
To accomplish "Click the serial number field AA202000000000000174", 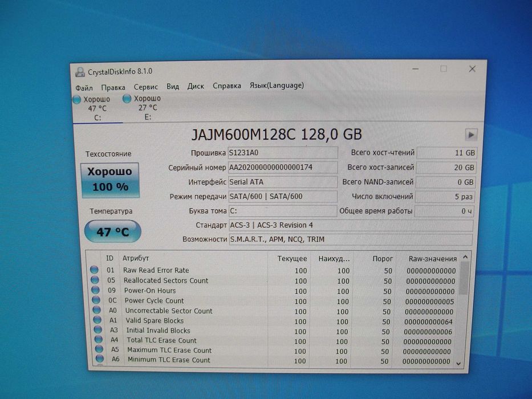I will tap(283, 167).
